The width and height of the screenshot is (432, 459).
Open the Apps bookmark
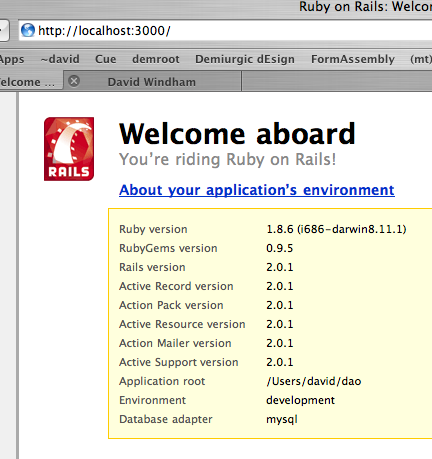12,60
